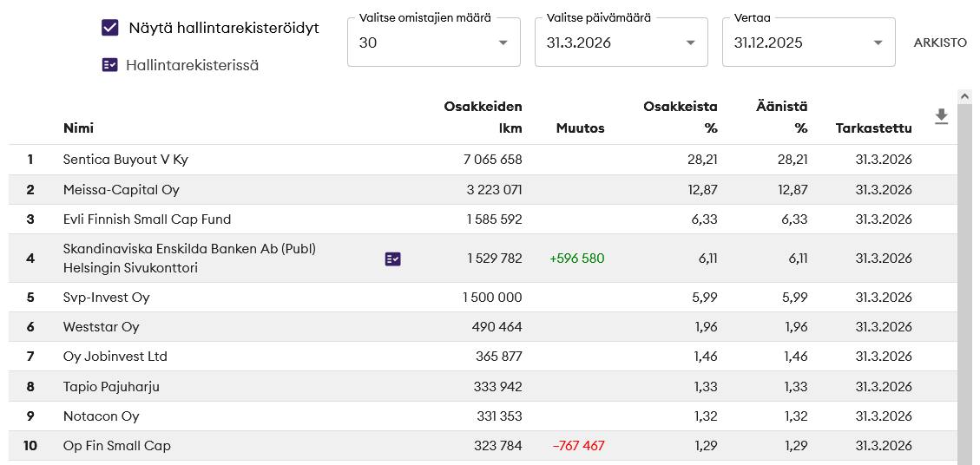Select Skandinaviska Enskilda Banken Ab name
The height and width of the screenshot is (465, 980).
click(x=189, y=259)
